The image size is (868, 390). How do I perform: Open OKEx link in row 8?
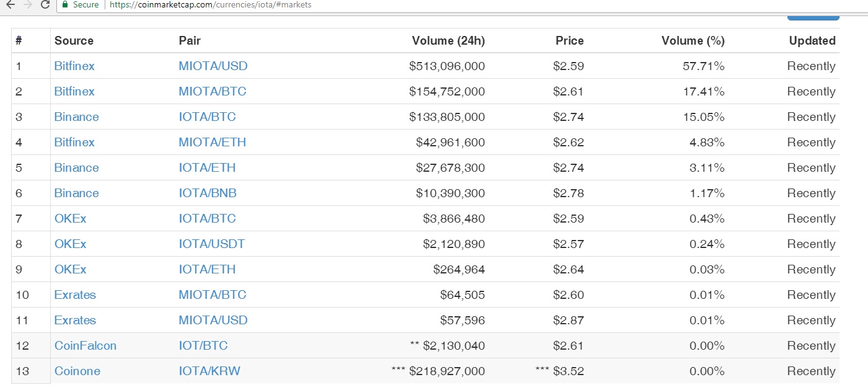(71, 244)
